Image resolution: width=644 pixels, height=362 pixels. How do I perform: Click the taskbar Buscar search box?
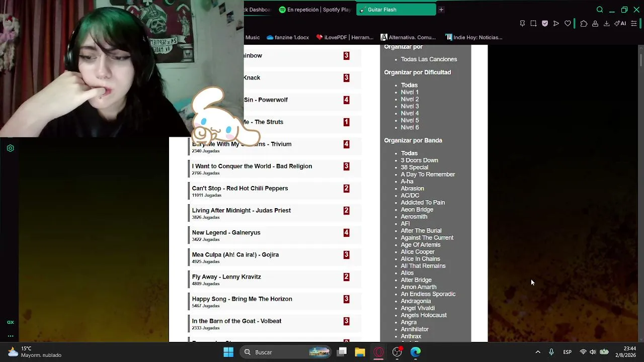point(286,352)
